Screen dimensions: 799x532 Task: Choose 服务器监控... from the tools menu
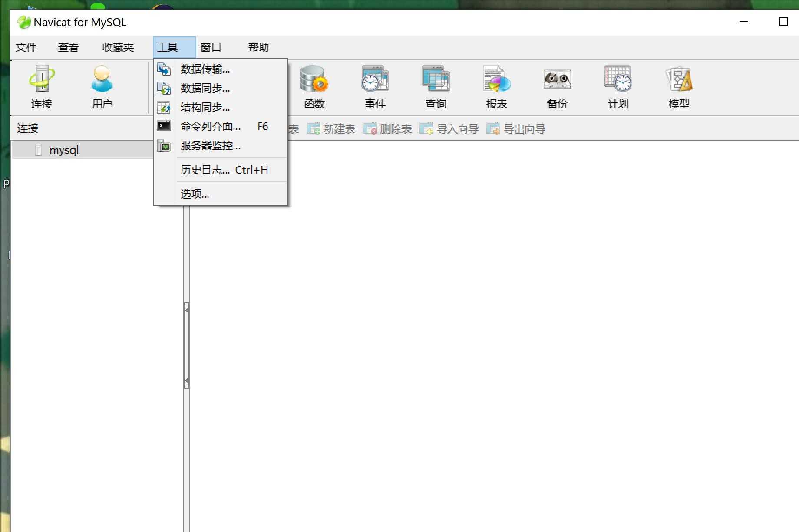pos(221,145)
